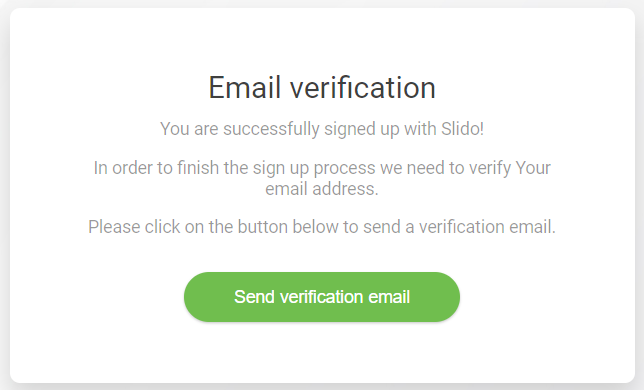
Task: Click the word 'verification' in the title
Action: (x=363, y=87)
